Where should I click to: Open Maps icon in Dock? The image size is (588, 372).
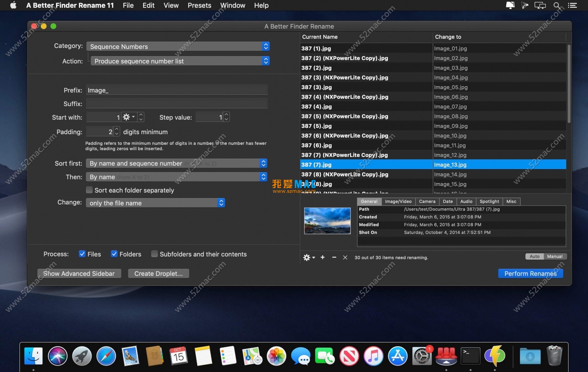(252, 356)
